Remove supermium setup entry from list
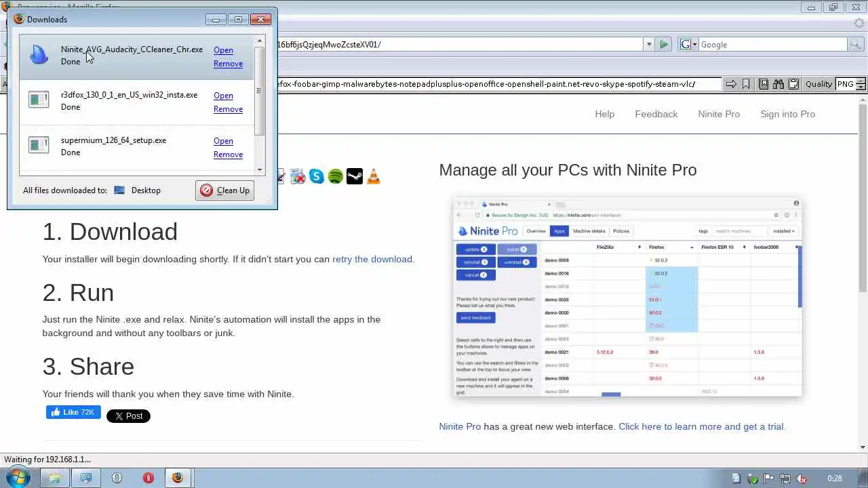868x488 pixels. [x=228, y=155]
